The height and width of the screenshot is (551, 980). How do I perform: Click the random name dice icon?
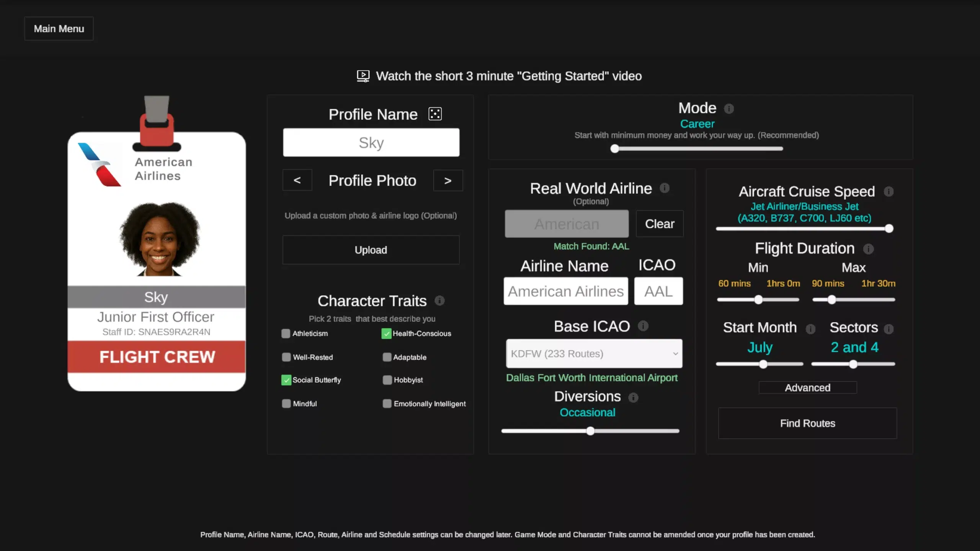pyautogui.click(x=435, y=114)
